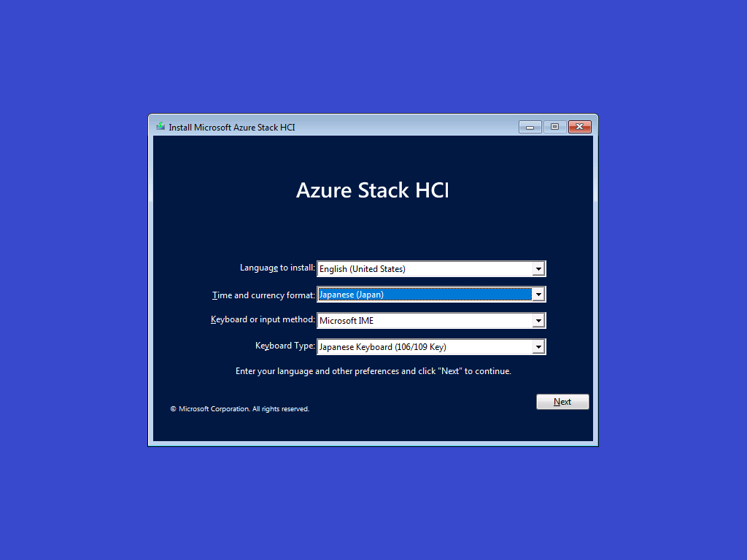The height and width of the screenshot is (560, 747).
Task: Open the Language to install dropdown arrow
Action: (x=539, y=268)
